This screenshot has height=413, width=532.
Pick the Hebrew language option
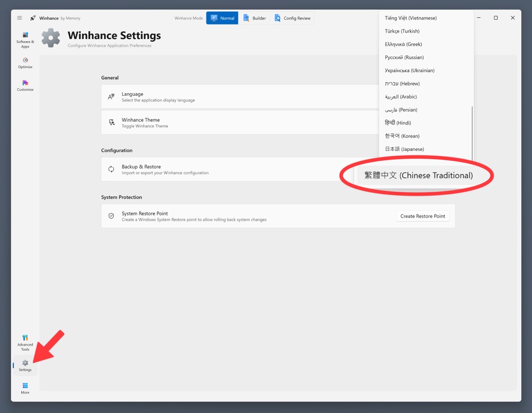click(426, 84)
